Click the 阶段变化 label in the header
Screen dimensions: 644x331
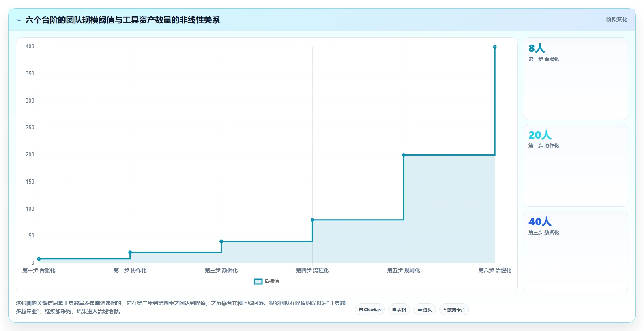[616, 19]
